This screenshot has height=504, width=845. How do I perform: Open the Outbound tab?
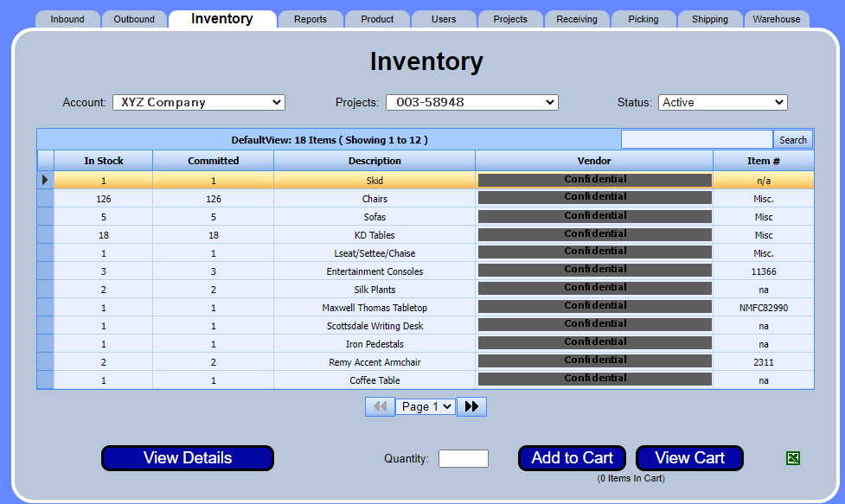coord(134,19)
